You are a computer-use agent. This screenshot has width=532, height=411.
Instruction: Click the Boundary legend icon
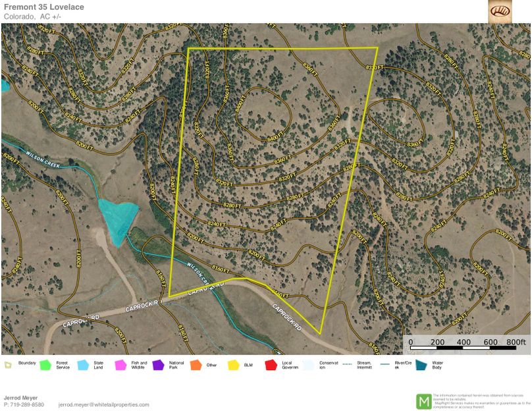pos(8,364)
